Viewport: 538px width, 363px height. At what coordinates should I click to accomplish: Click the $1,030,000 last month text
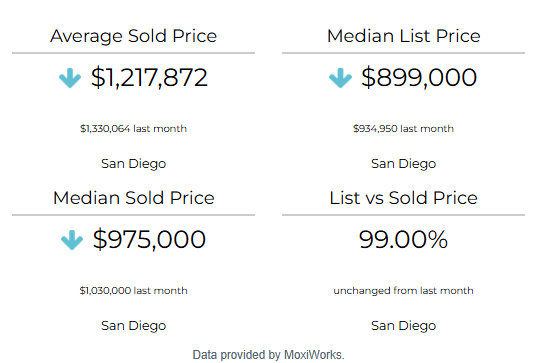click(x=133, y=291)
